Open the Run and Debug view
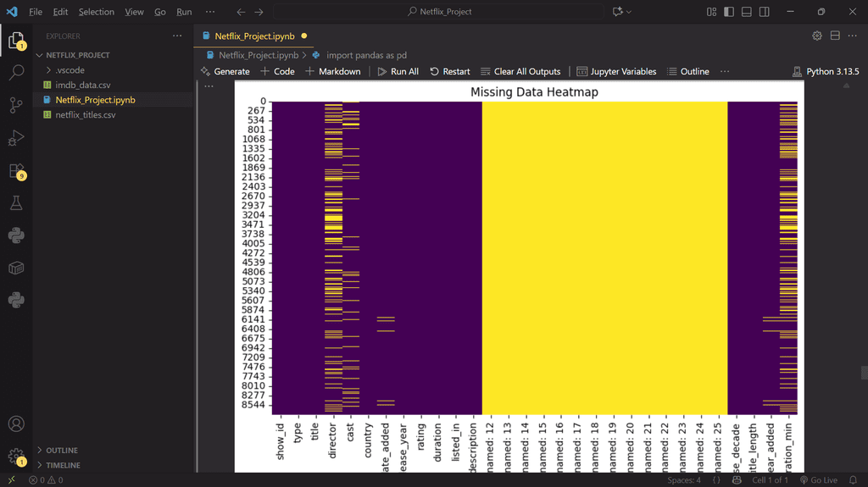This screenshot has height=487, width=868. coord(16,138)
